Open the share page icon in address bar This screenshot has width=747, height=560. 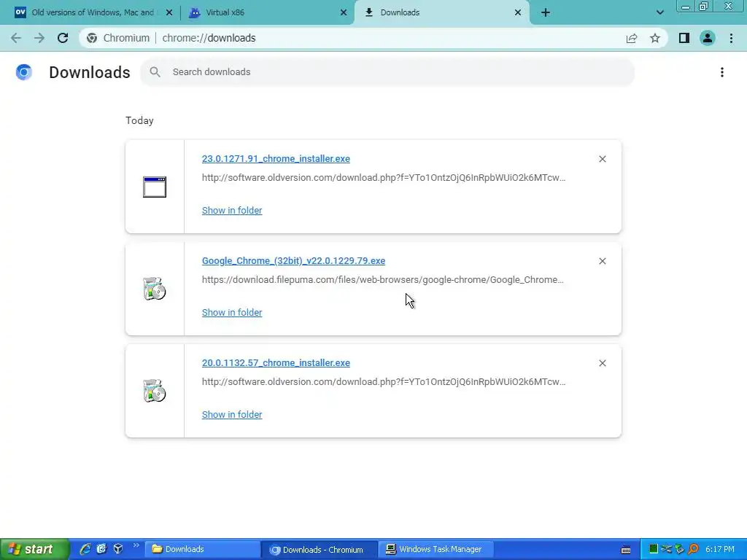pos(632,38)
